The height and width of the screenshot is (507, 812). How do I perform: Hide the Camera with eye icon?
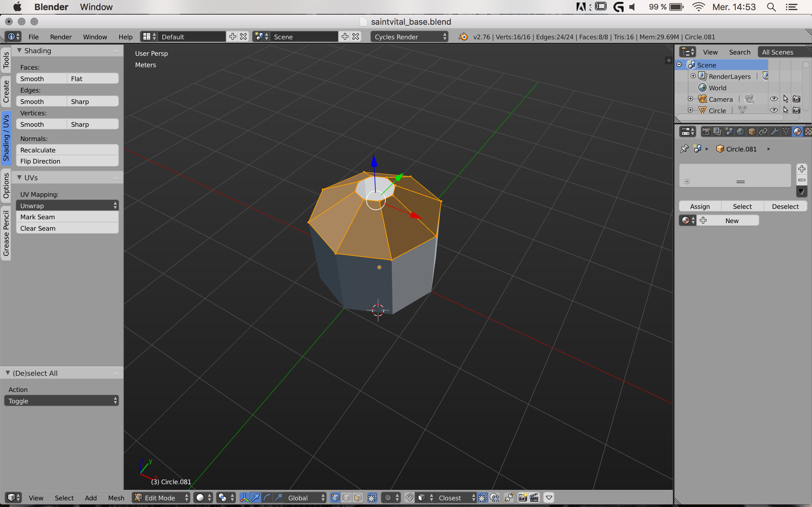[774, 99]
